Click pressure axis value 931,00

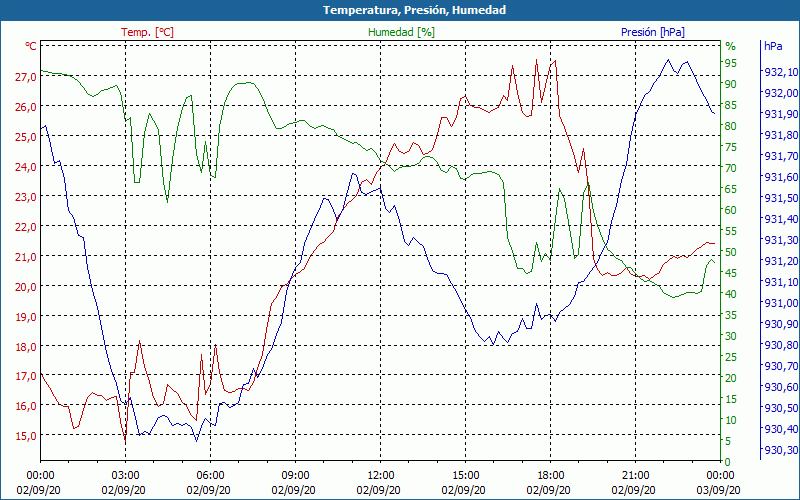coord(781,303)
